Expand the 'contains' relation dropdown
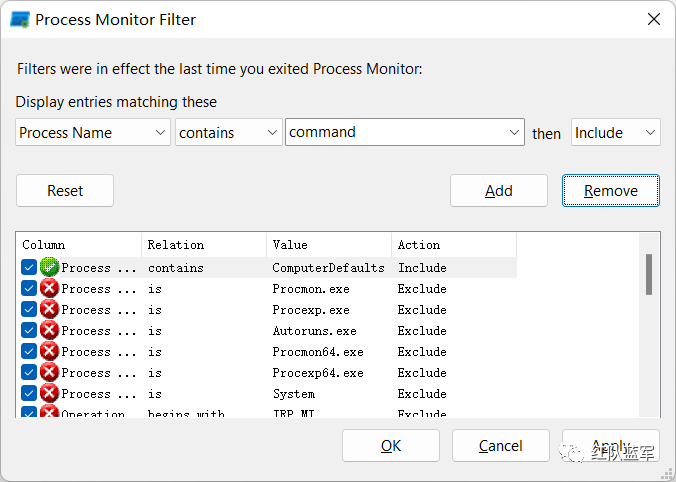 229,133
